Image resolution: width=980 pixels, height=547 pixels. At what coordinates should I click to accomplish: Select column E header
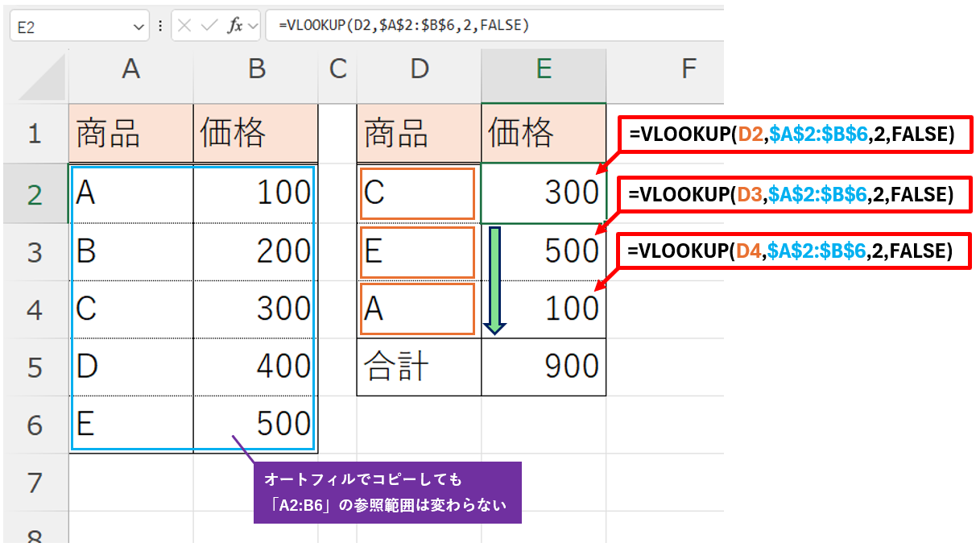(544, 69)
